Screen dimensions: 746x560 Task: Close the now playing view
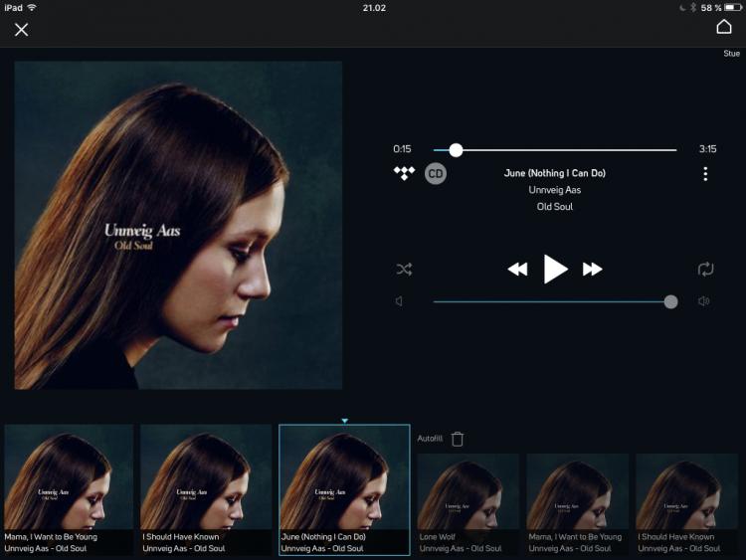(22, 30)
